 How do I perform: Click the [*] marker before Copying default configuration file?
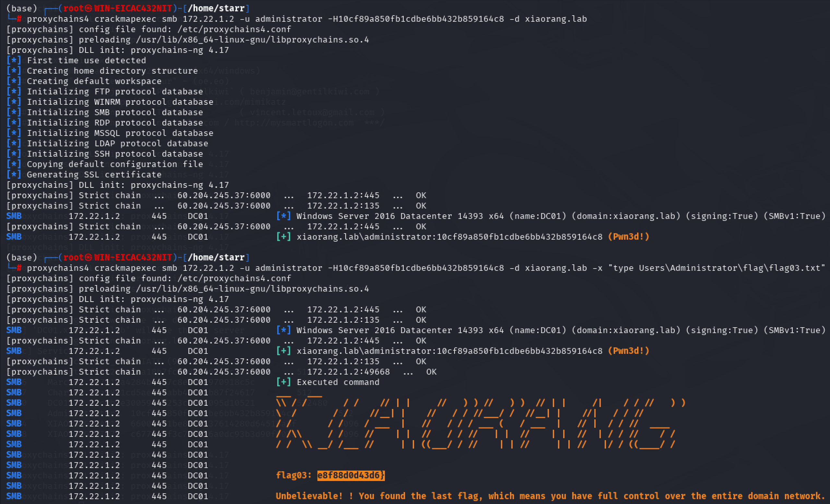[x=14, y=164]
